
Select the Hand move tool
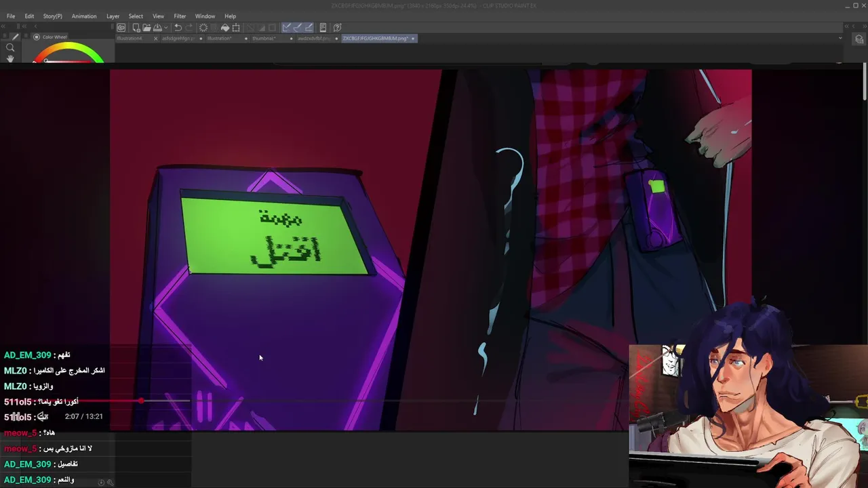coord(10,59)
